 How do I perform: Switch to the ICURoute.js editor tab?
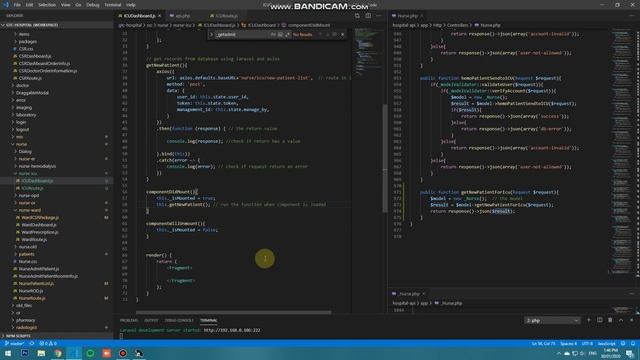tap(227, 16)
